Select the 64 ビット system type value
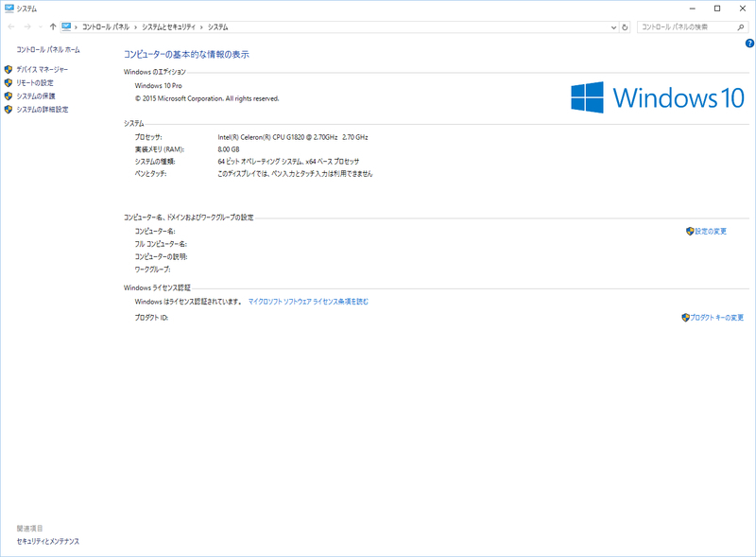The image size is (756, 557). tap(288, 161)
